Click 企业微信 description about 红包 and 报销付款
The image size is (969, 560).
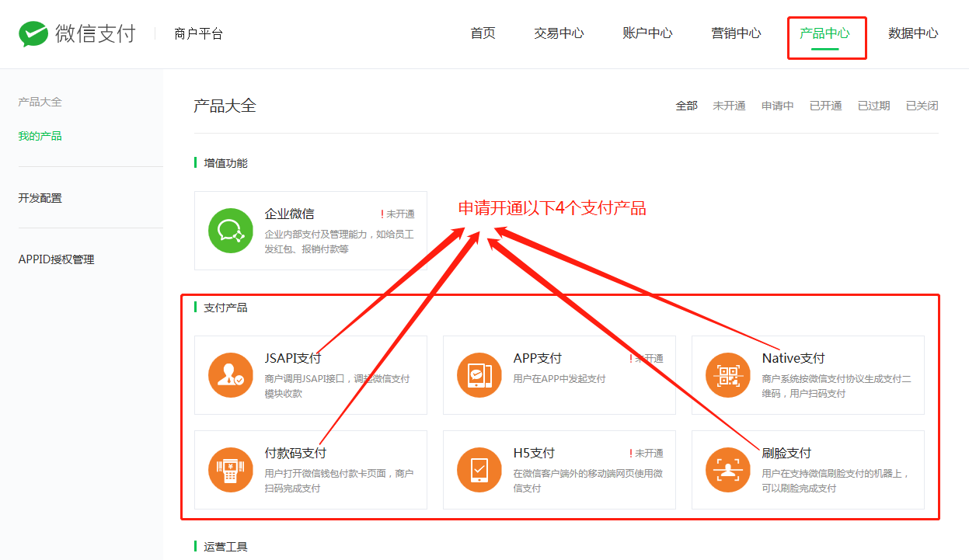coord(339,242)
